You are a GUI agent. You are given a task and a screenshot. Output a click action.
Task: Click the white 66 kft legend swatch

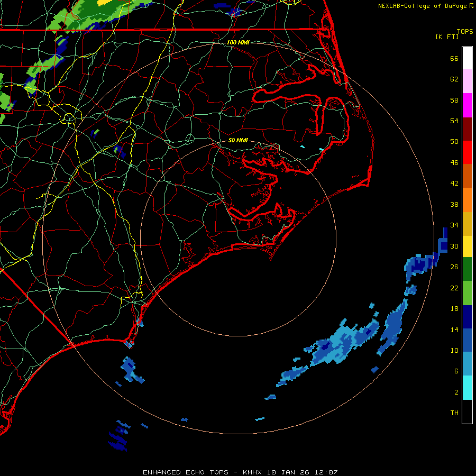(x=467, y=58)
